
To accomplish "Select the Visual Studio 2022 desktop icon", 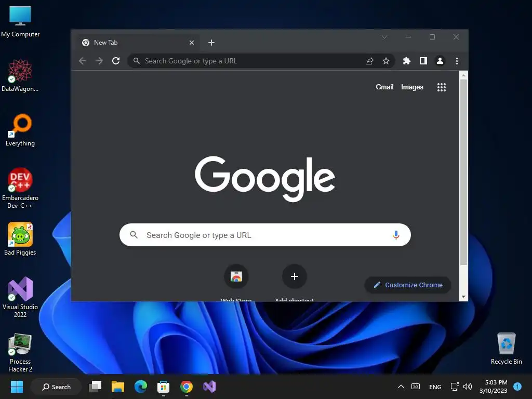I will click(x=20, y=297).
